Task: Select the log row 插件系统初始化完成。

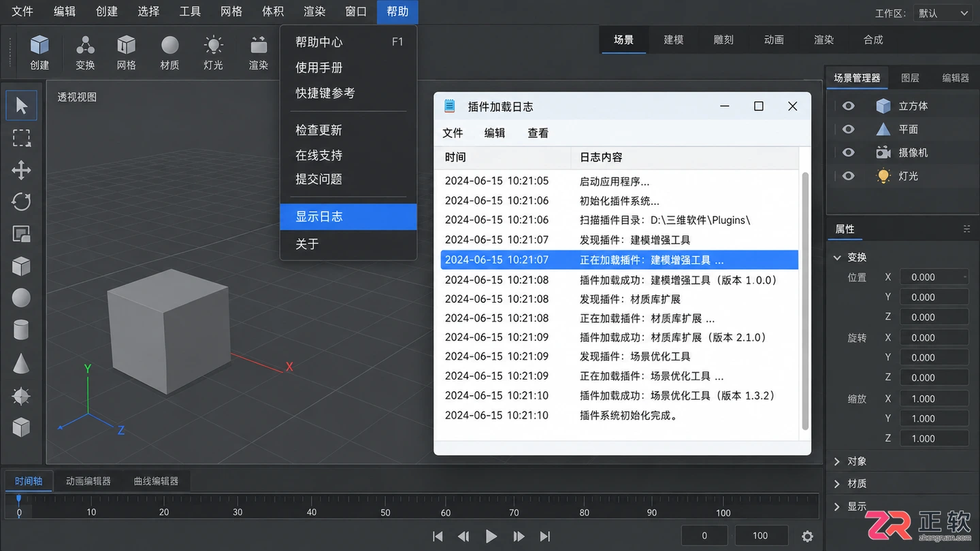Action: pyautogui.click(x=619, y=416)
